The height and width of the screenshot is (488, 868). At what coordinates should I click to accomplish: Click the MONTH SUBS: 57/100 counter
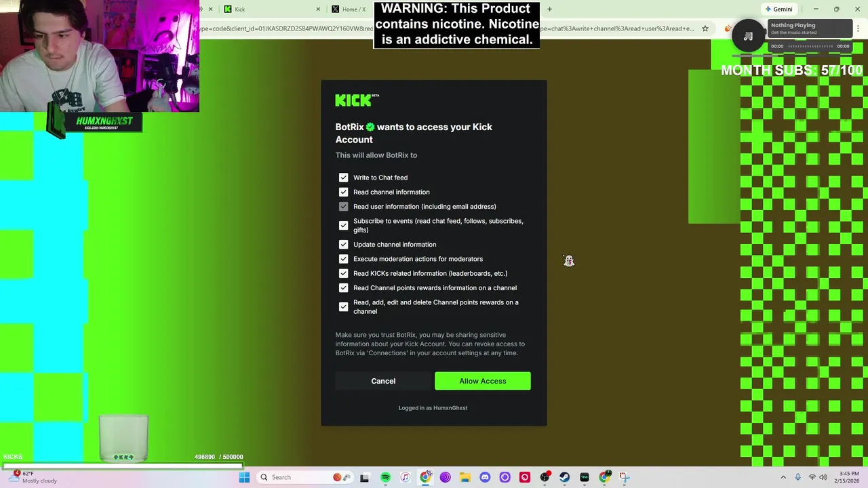point(791,70)
